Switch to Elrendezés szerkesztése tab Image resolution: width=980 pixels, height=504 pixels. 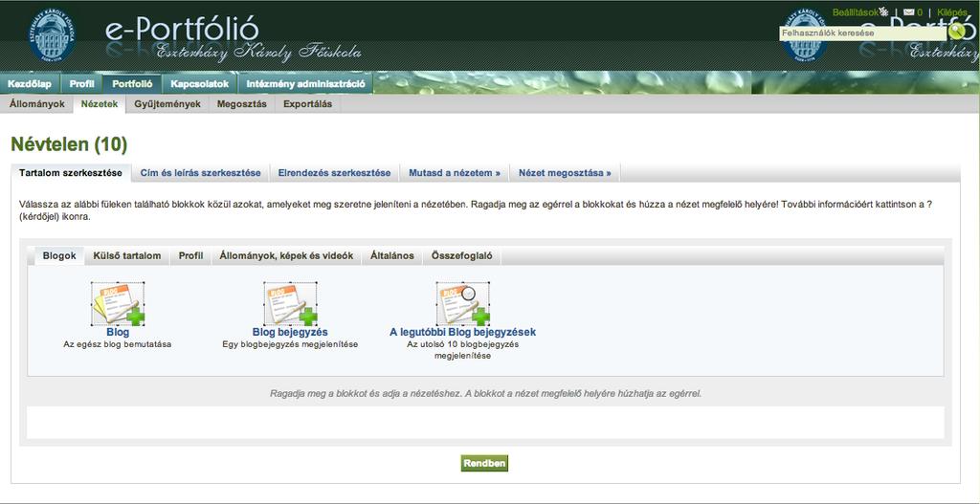[x=334, y=173]
